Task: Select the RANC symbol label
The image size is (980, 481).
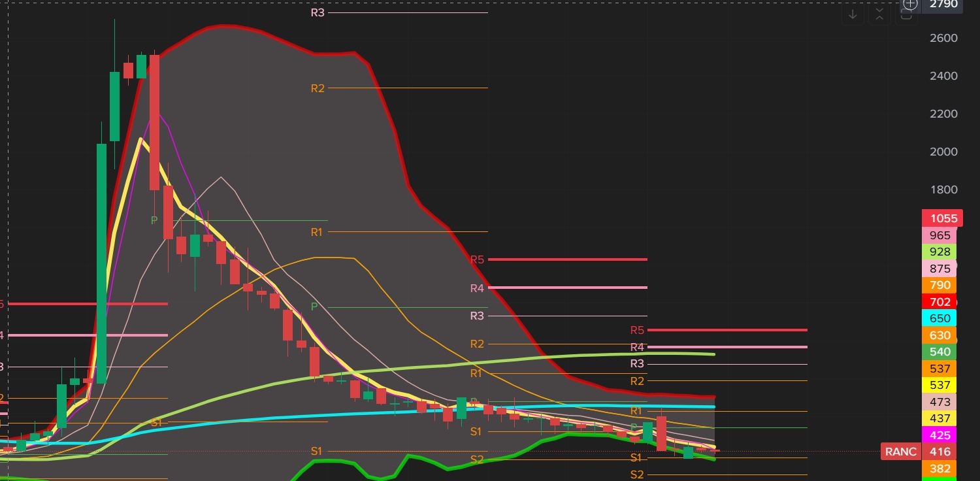Action: (x=901, y=452)
